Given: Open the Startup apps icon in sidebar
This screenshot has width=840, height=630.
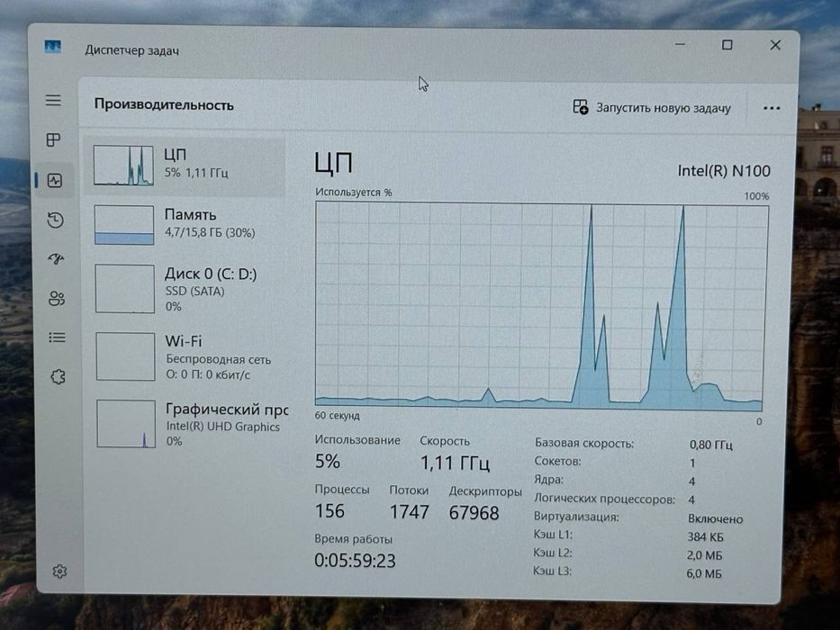Looking at the screenshot, I should 56,259.
